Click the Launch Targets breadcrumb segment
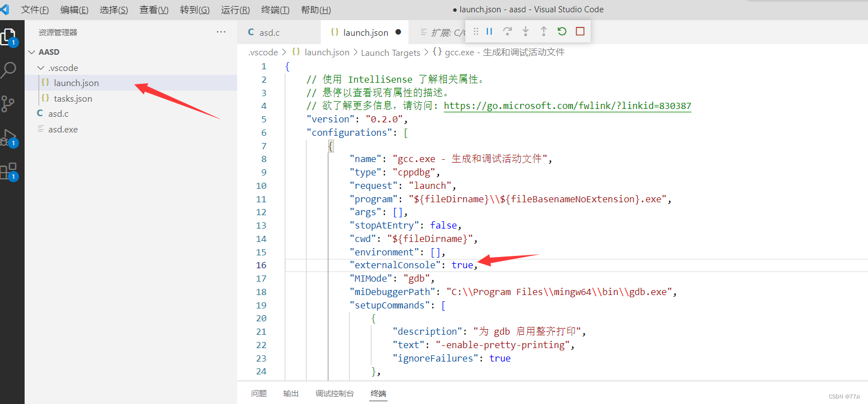Viewport: 868px width, 404px height. [x=390, y=53]
